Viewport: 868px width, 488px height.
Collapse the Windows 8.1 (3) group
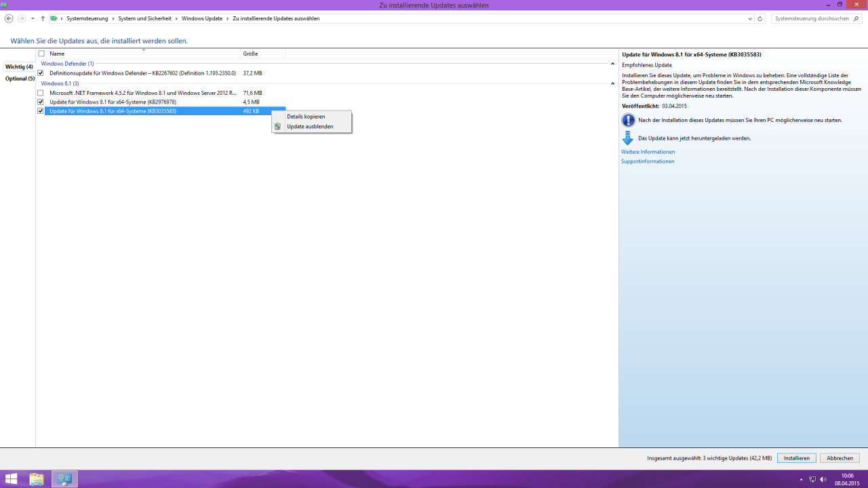(x=612, y=83)
